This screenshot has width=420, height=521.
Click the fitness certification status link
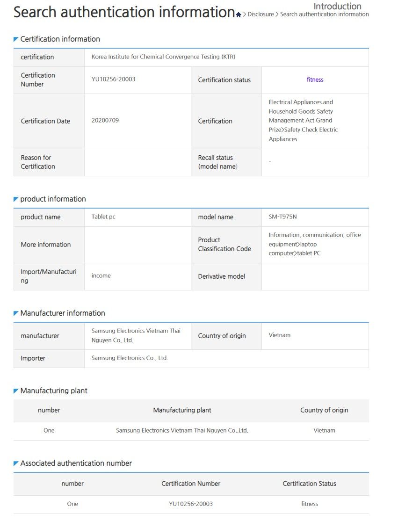point(315,80)
